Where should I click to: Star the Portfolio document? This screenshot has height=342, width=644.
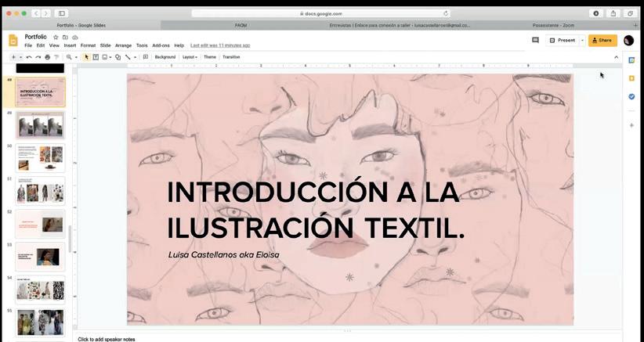pyautogui.click(x=56, y=38)
